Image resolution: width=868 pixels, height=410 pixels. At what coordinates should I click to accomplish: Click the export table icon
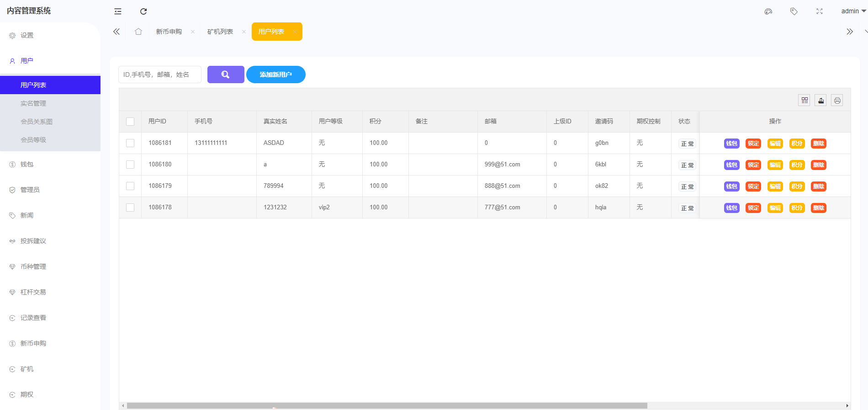click(x=821, y=101)
